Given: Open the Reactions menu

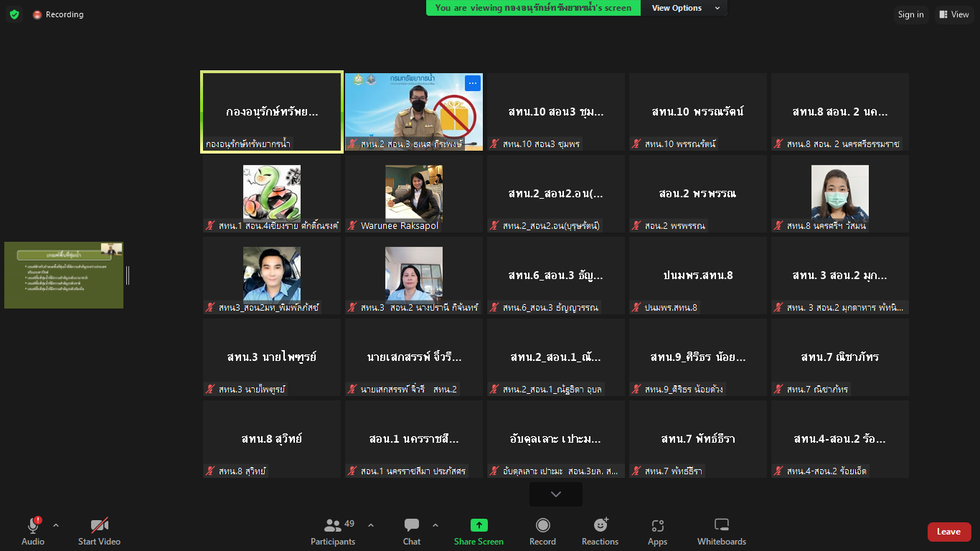Looking at the screenshot, I should coord(600,526).
